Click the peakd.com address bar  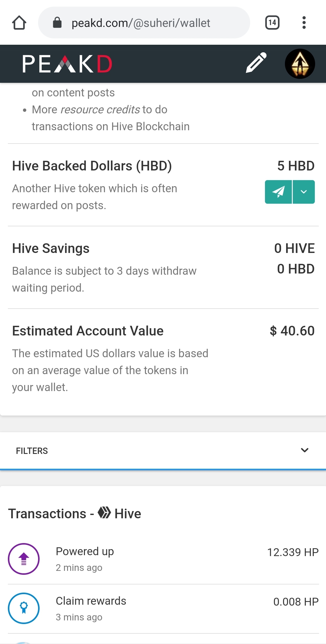point(144,23)
